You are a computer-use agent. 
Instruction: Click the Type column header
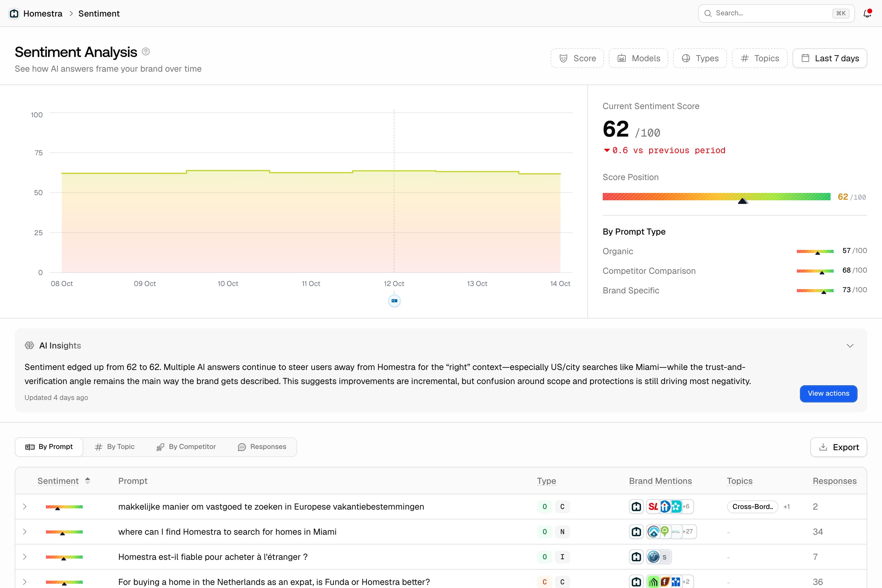tap(546, 481)
